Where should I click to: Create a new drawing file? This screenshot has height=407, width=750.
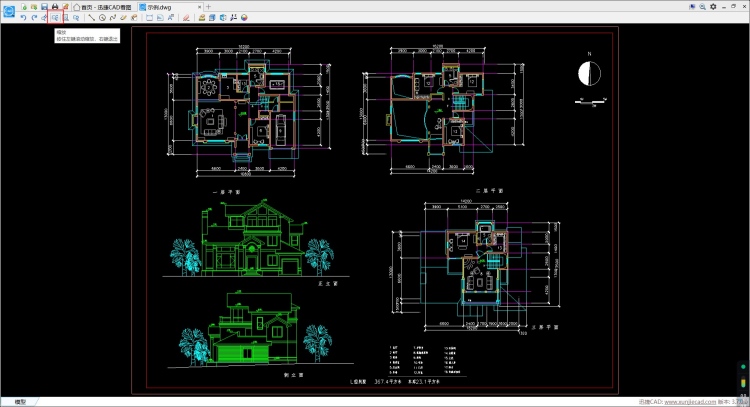click(x=24, y=7)
